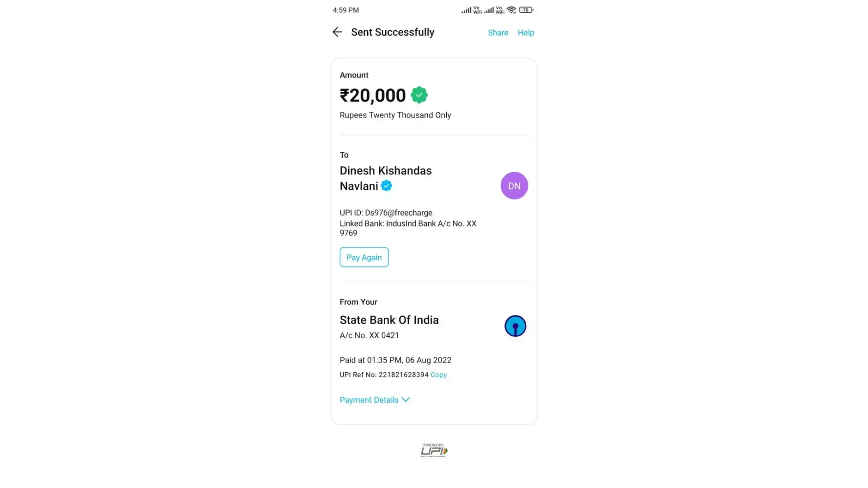Tap the purple DN avatar
The height and width of the screenshot is (488, 868).
click(514, 186)
